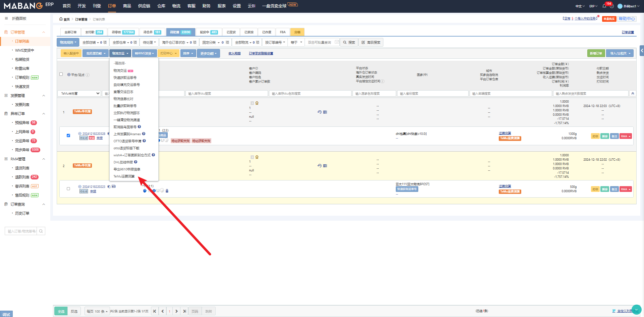Click the collapse arrow on the right edge panel
This screenshot has height=317, width=644.
pyautogui.click(x=642, y=51)
